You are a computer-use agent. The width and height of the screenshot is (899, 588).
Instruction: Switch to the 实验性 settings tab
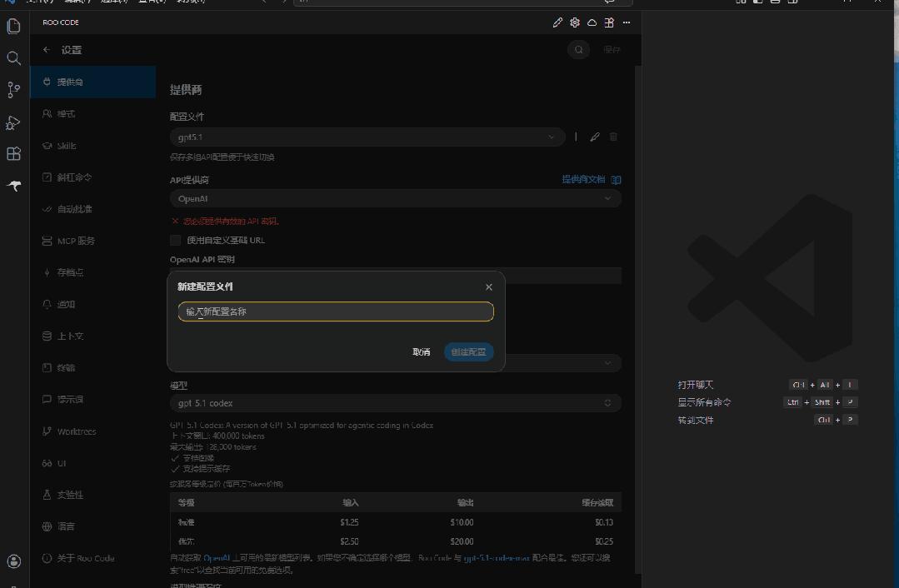(92, 495)
